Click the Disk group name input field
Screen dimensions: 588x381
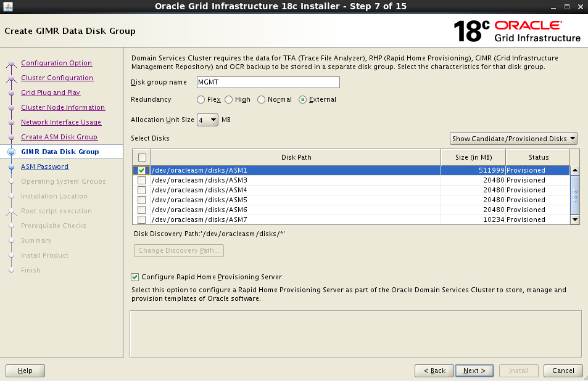click(268, 83)
